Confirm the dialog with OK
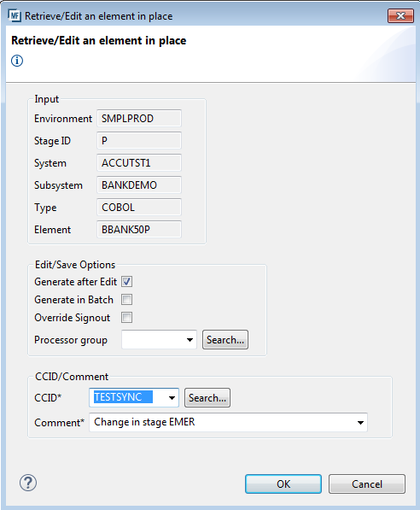 pos(283,484)
